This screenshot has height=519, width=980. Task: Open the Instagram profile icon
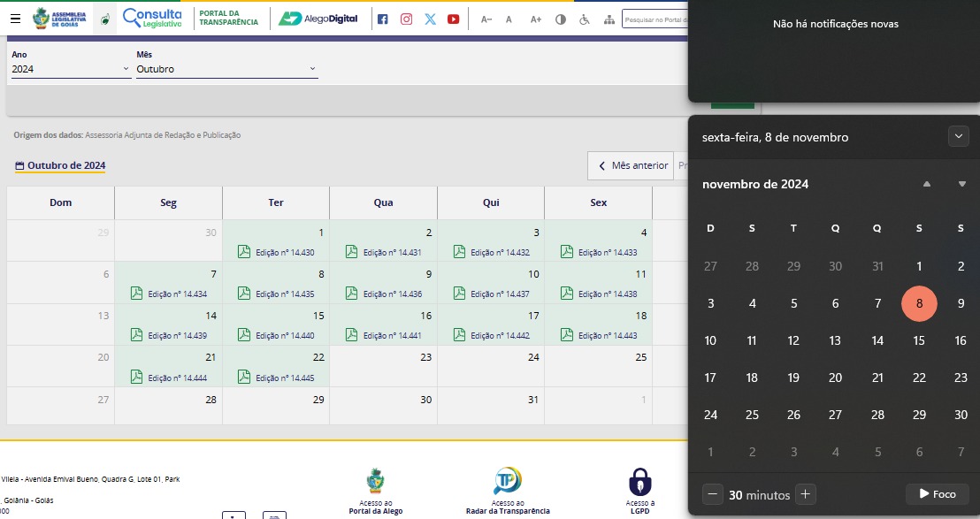point(406,19)
